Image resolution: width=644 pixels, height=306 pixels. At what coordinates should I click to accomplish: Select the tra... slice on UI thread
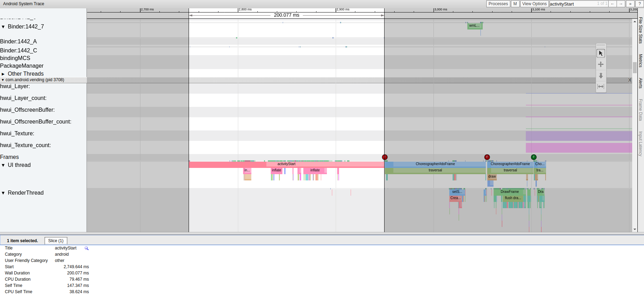click(540, 170)
